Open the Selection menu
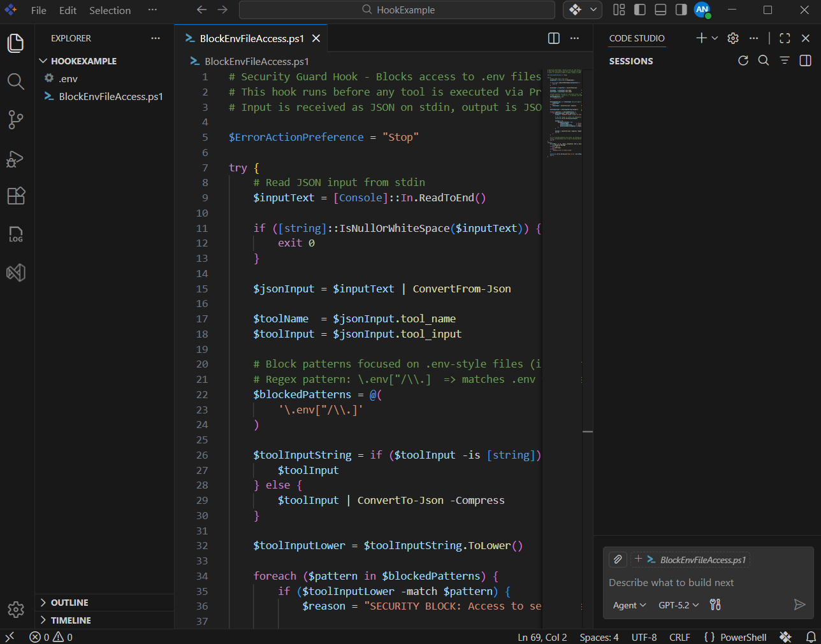Viewport: 821px width, 644px height. point(110,10)
